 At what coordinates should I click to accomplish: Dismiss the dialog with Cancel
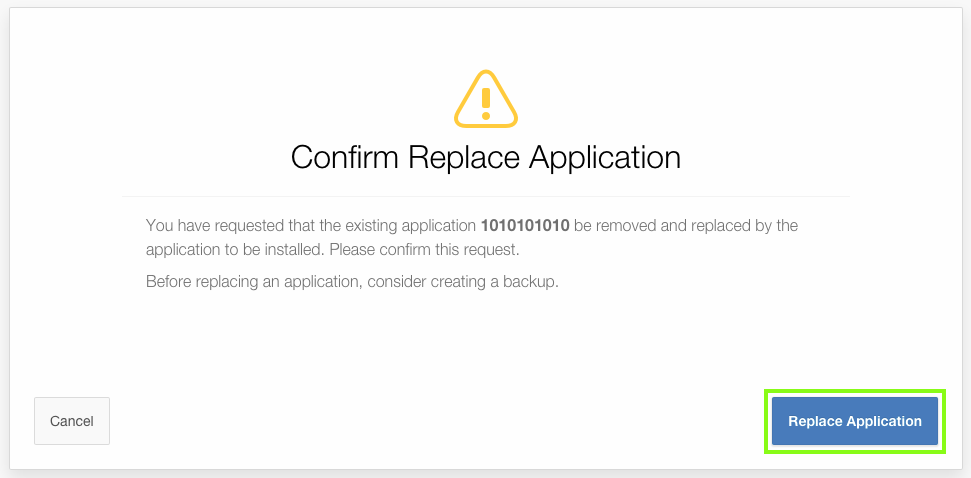(72, 421)
